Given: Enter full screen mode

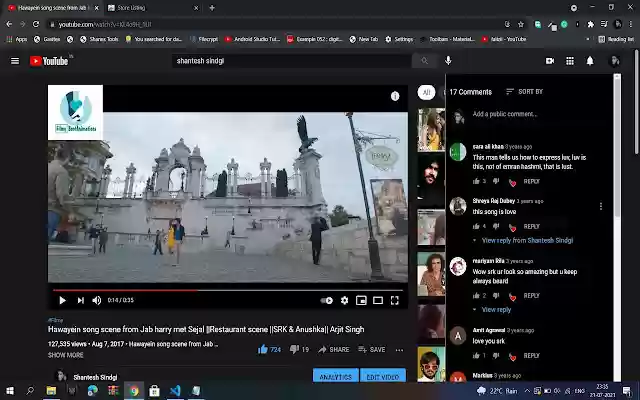Looking at the screenshot, I should coord(395,300).
